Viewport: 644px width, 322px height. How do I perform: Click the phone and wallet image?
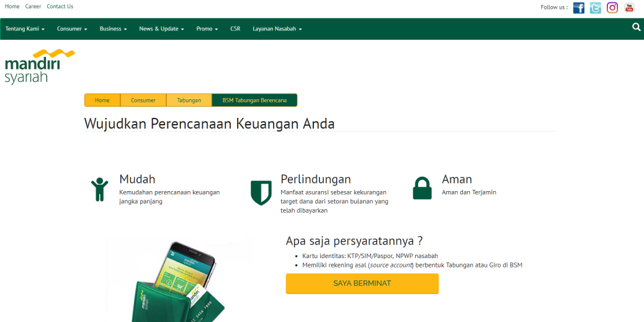pyautogui.click(x=179, y=281)
